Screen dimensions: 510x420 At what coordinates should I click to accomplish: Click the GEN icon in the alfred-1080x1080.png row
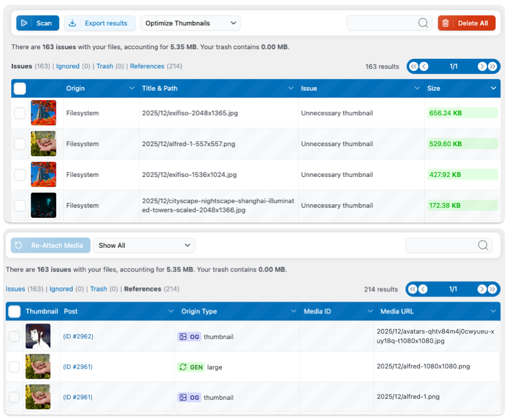tap(183, 367)
